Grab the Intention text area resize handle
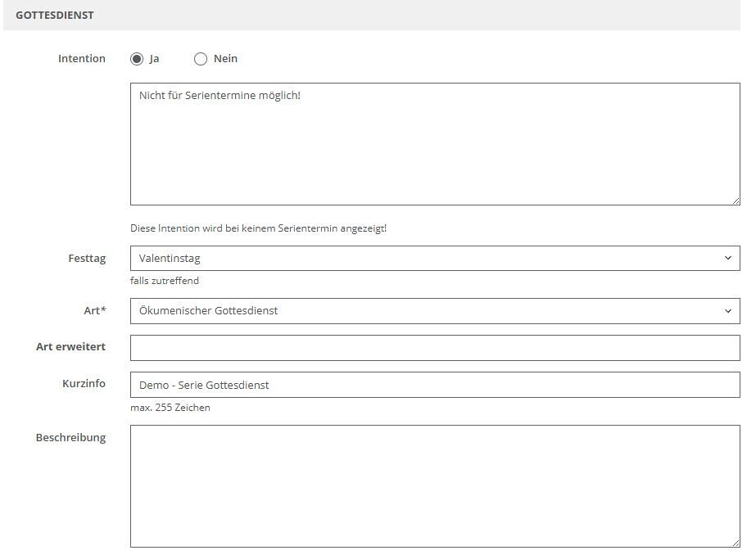The image size is (756, 555). click(x=735, y=200)
